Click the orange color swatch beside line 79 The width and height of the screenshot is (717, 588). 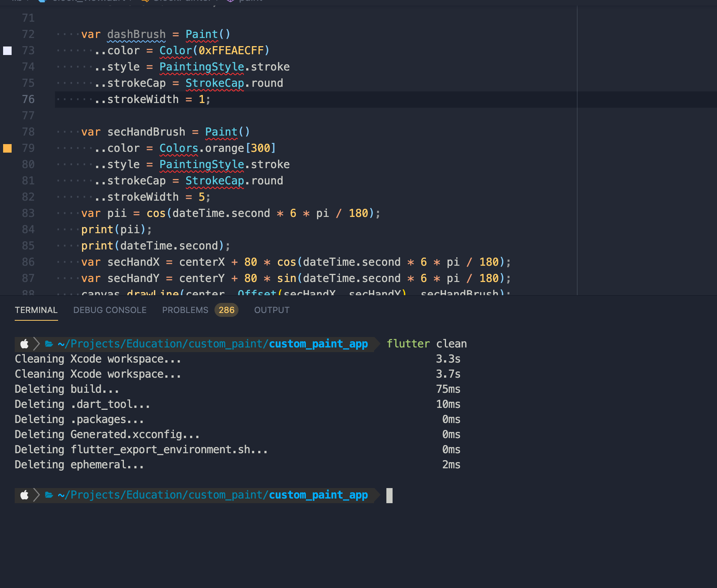7,148
